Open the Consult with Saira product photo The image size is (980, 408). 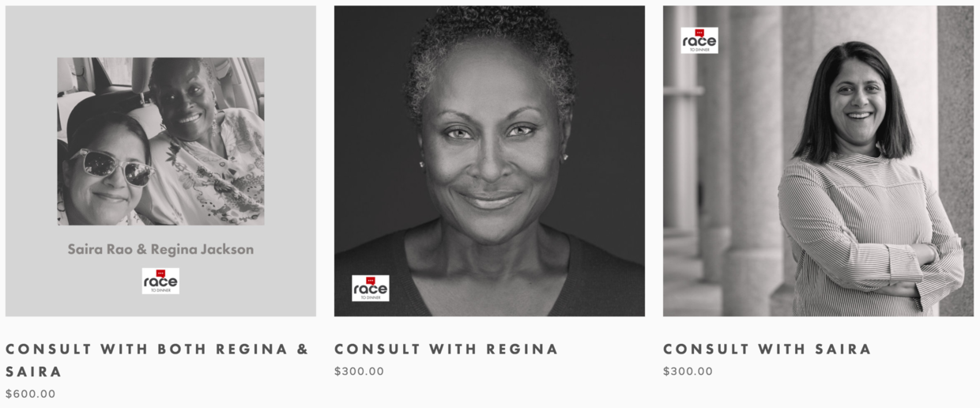(818, 161)
